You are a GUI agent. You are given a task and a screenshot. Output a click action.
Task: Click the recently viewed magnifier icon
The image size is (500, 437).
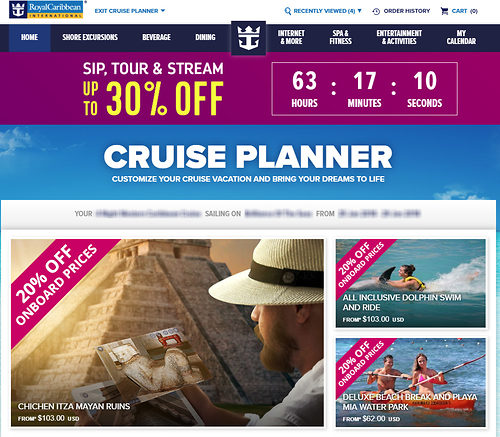288,11
